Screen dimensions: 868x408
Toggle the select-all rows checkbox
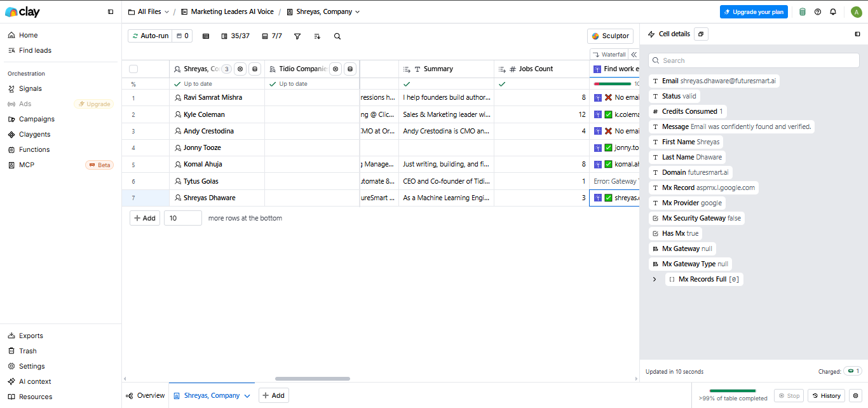(133, 69)
